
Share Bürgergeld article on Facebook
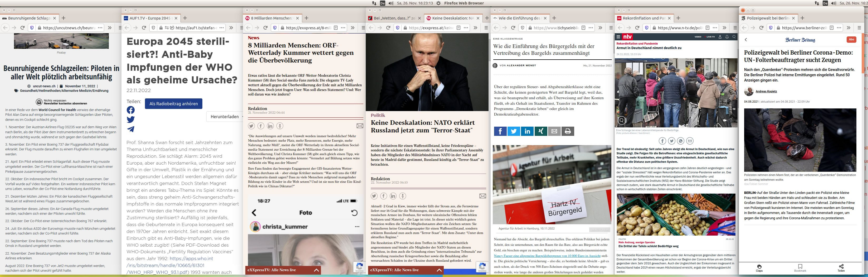(x=500, y=131)
